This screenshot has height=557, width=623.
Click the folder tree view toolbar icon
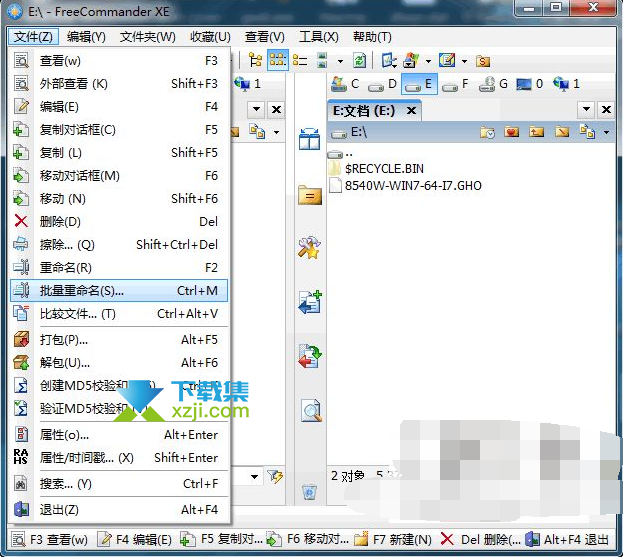click(255, 61)
